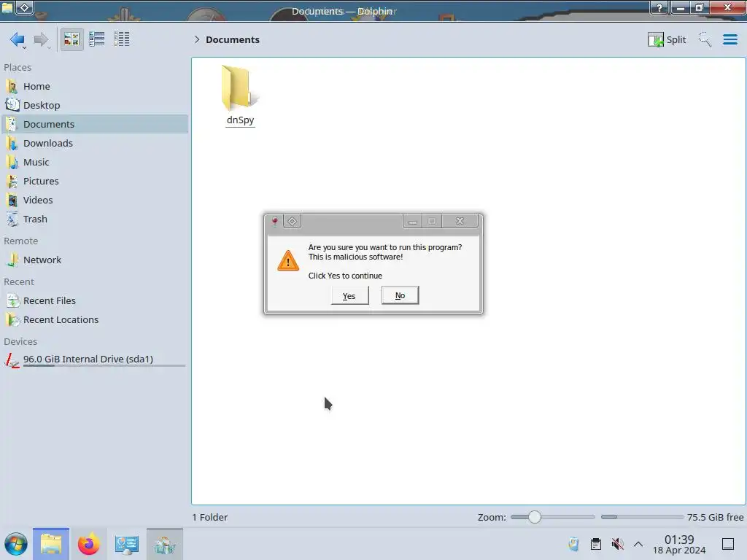This screenshot has width=747, height=560.
Task: Open the clipboard tray icon
Action: point(595,544)
